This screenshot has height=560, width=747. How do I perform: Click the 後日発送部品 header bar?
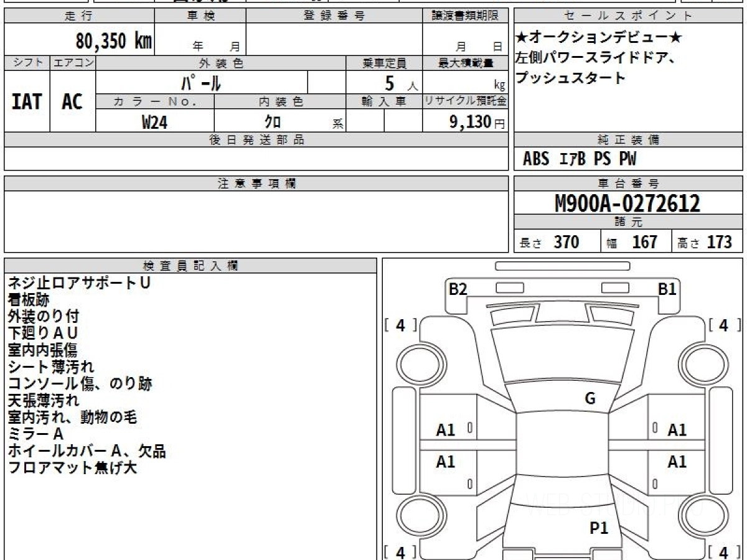256,140
